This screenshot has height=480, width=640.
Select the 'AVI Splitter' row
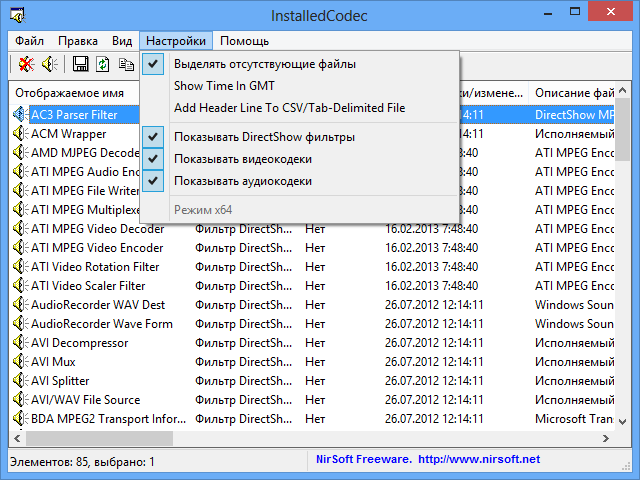(x=312, y=380)
